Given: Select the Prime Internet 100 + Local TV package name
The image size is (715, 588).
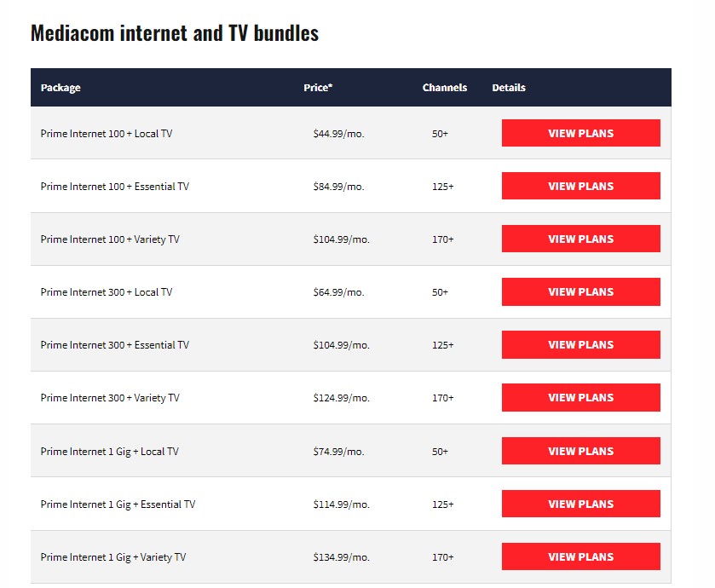Looking at the screenshot, I should pyautogui.click(x=105, y=133).
